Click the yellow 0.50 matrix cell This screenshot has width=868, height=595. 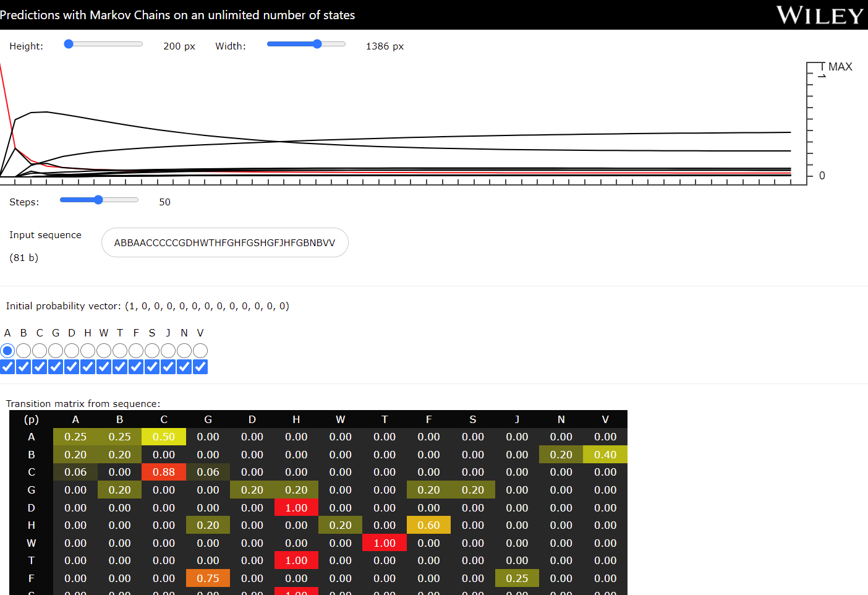coord(164,437)
